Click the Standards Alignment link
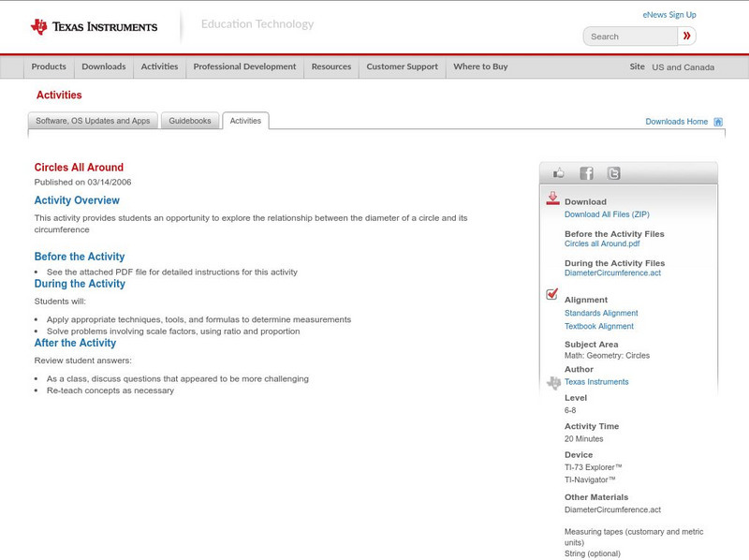 pos(601,314)
